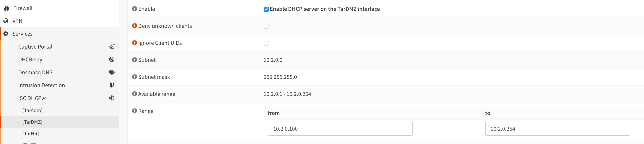Viewport: 644px width, 144px height.
Task: Select the [TarAdm] interface entry
Action: (32, 110)
